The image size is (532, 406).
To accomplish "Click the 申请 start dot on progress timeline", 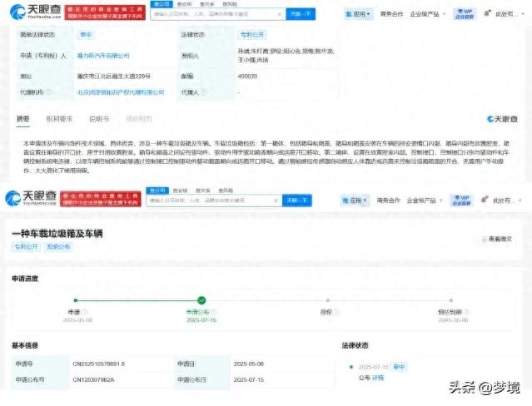I will click(76, 300).
